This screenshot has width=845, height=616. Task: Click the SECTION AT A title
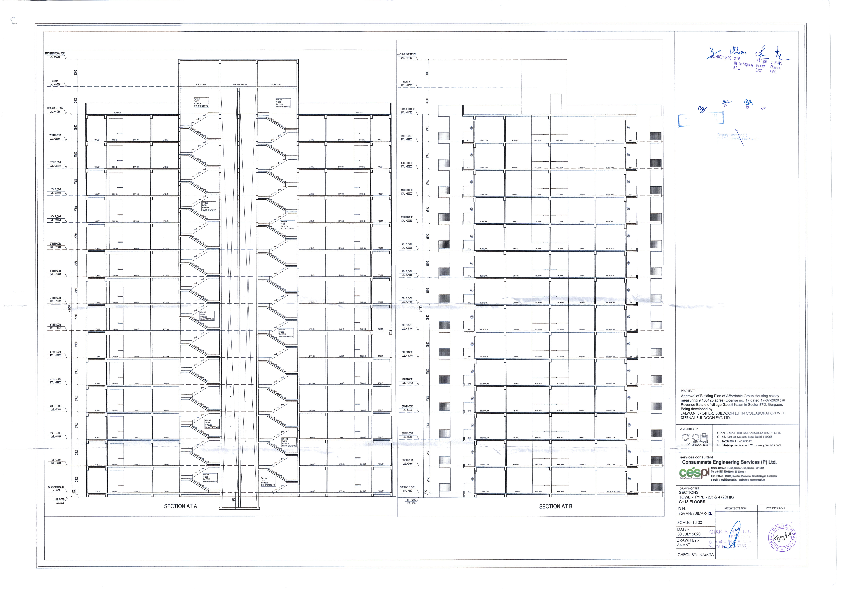coord(180,506)
